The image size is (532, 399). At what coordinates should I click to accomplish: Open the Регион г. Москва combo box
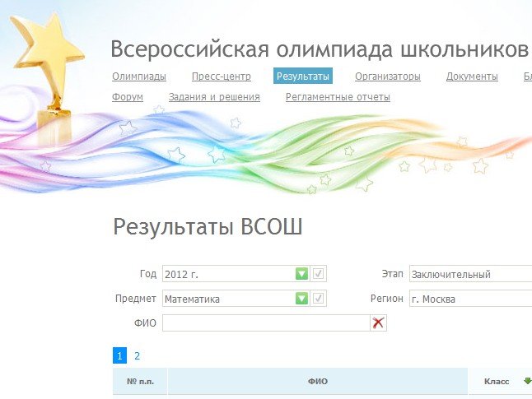tap(469, 299)
